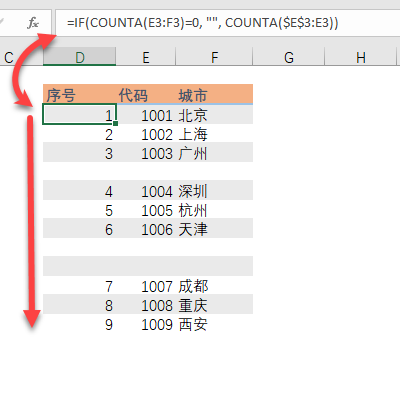Select cell with code 1002
Image resolution: width=400 pixels, height=393 pixels.
[146, 134]
